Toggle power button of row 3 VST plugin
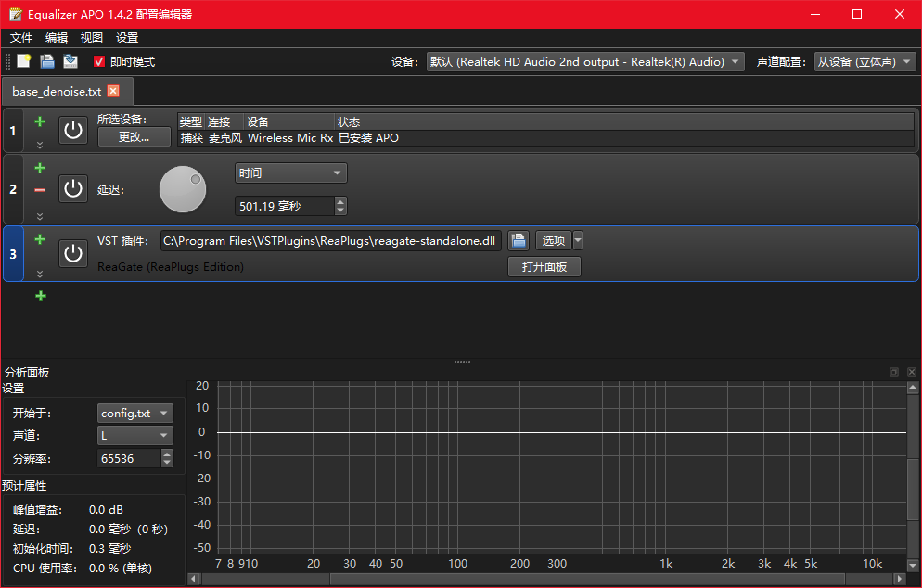922x588 pixels. point(73,253)
